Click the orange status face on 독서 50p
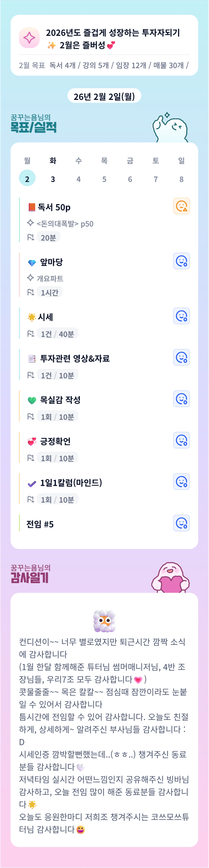Viewport: 209px width, 868px height. click(181, 206)
